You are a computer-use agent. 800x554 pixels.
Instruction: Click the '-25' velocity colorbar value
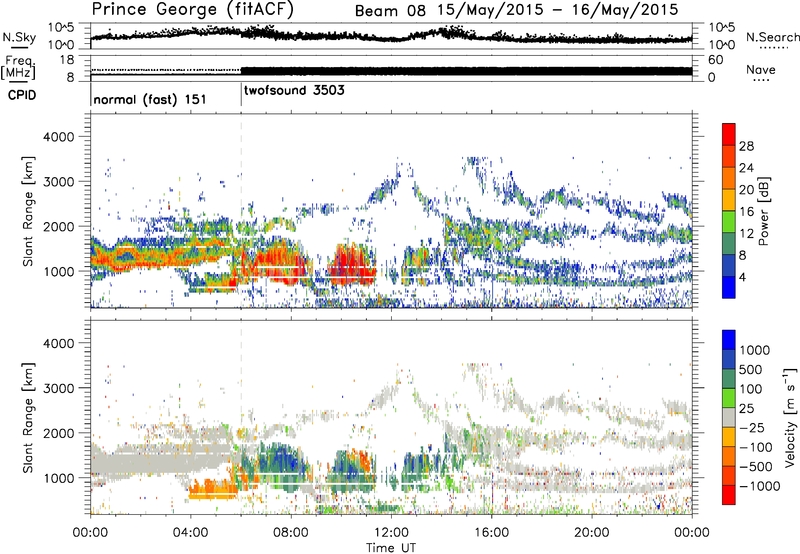pyautogui.click(x=752, y=428)
